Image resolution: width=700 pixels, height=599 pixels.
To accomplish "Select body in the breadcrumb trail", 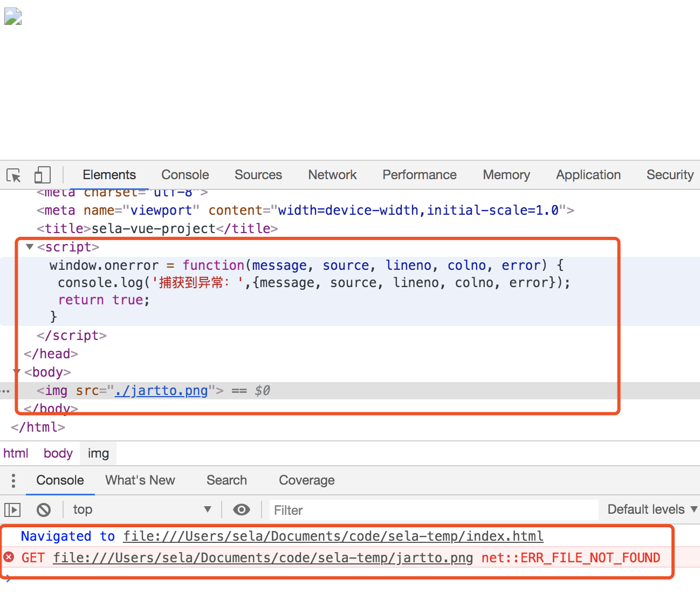I will [58, 453].
